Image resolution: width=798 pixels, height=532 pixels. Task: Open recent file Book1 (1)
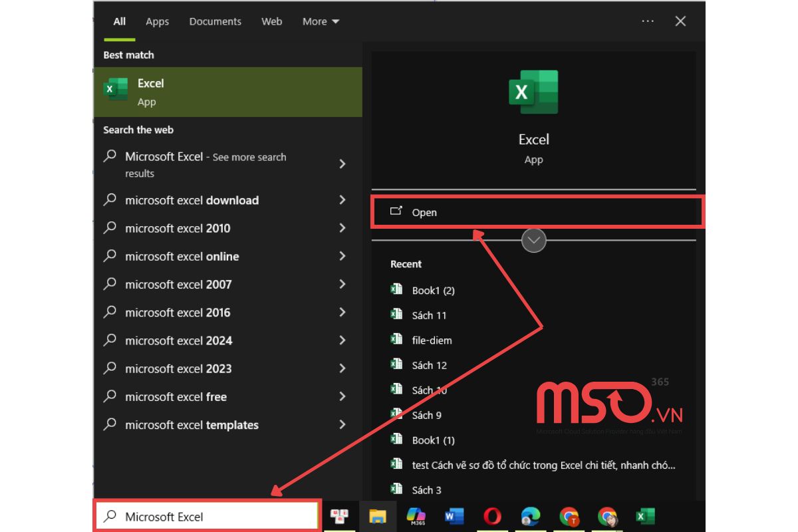pos(433,440)
